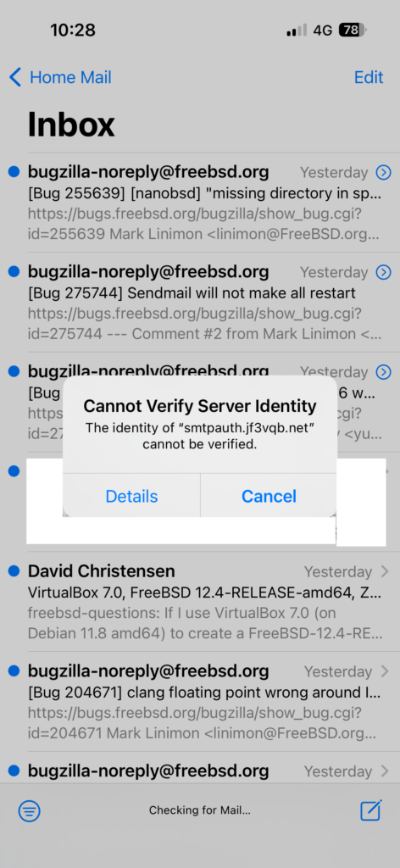Image resolution: width=400 pixels, height=868 pixels.
Task: Tap the battery indicator in status bar
Action: pyautogui.click(x=353, y=30)
